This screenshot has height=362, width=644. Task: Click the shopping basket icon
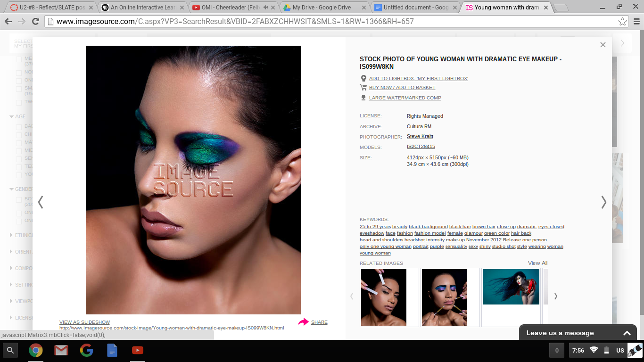click(x=363, y=87)
